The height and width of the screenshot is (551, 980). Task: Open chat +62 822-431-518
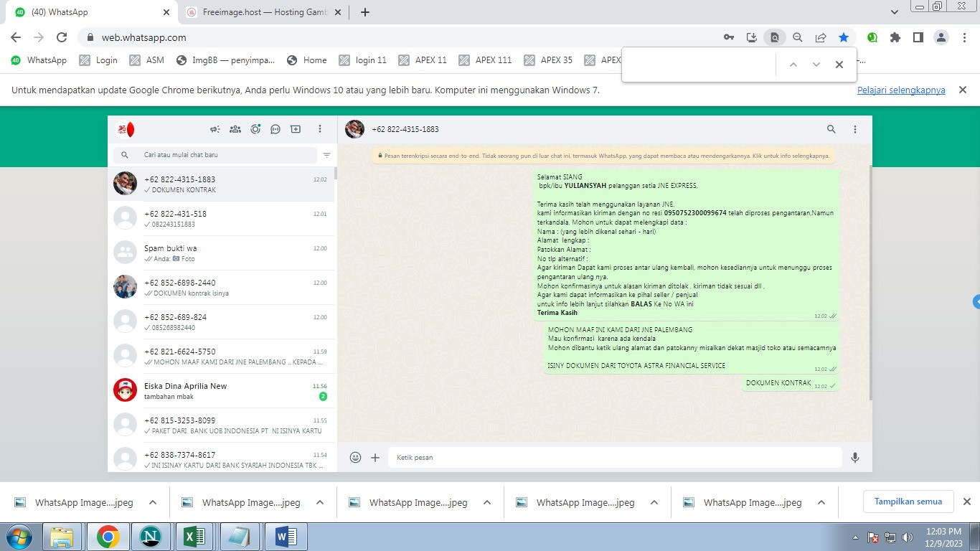click(222, 219)
